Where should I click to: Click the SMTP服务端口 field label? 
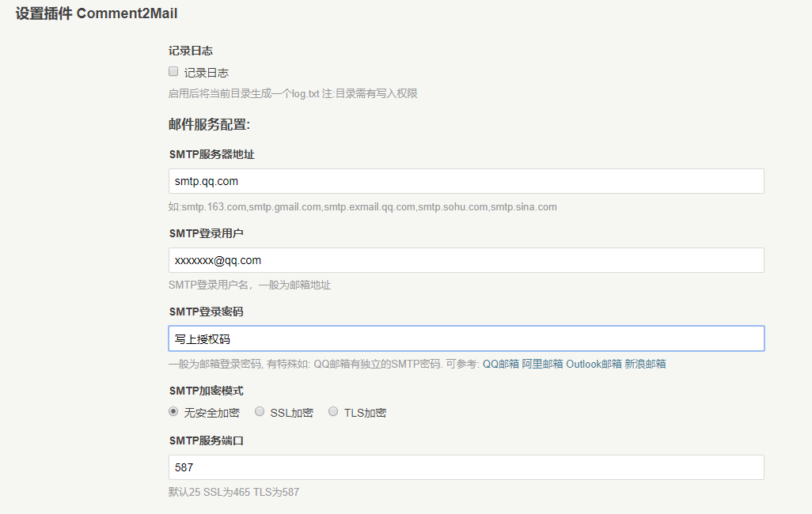click(x=206, y=440)
